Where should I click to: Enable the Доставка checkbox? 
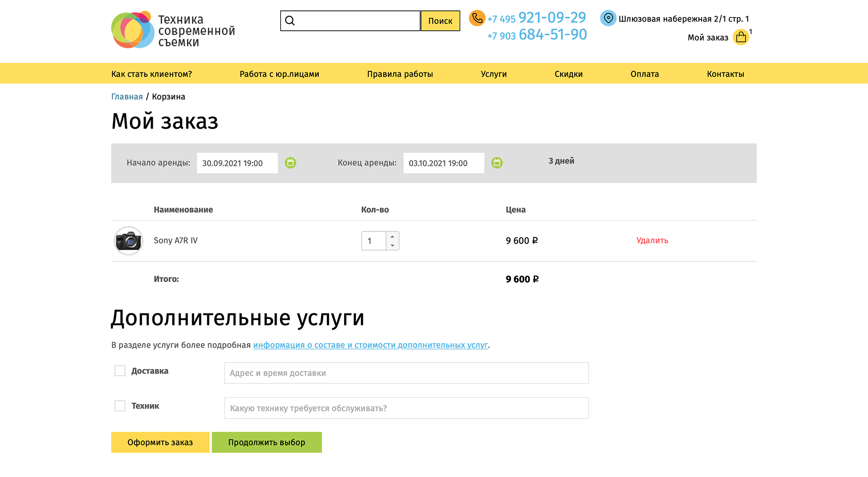[119, 370]
